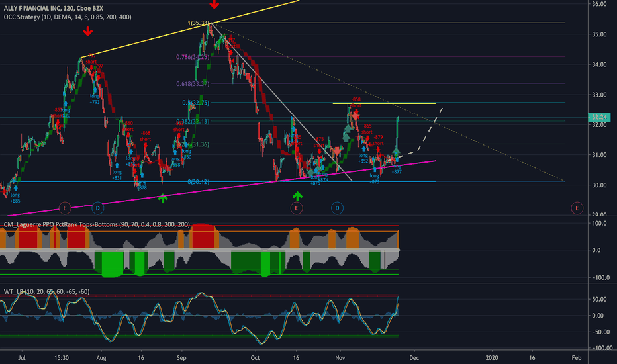Click the earnings E marker near Feb
Screen dimensions: 617x364
(x=577, y=208)
